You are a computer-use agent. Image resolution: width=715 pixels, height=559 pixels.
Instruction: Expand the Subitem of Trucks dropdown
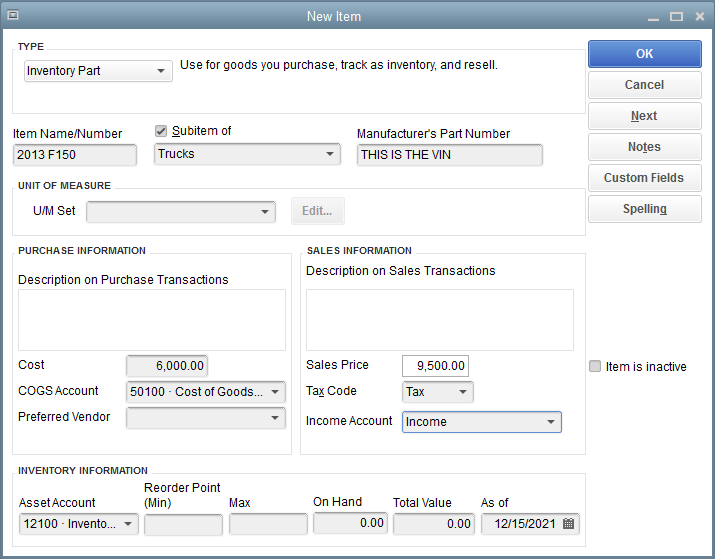331,154
